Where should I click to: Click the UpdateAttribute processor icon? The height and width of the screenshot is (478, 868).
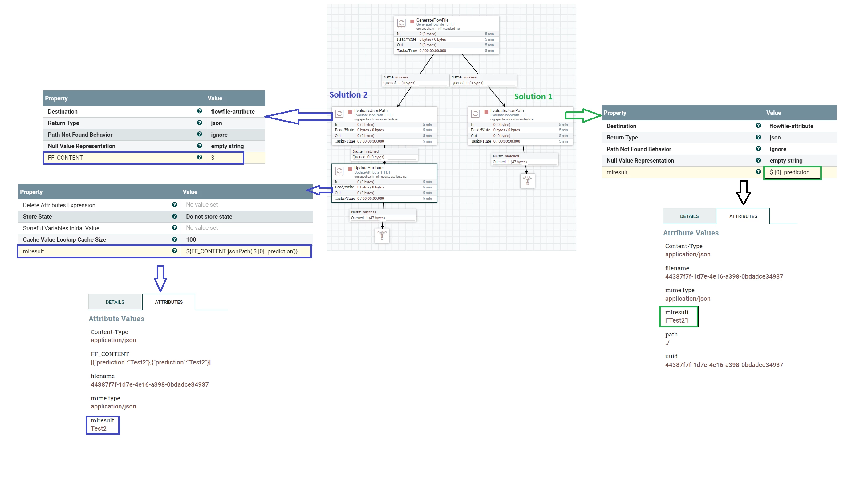pos(339,171)
